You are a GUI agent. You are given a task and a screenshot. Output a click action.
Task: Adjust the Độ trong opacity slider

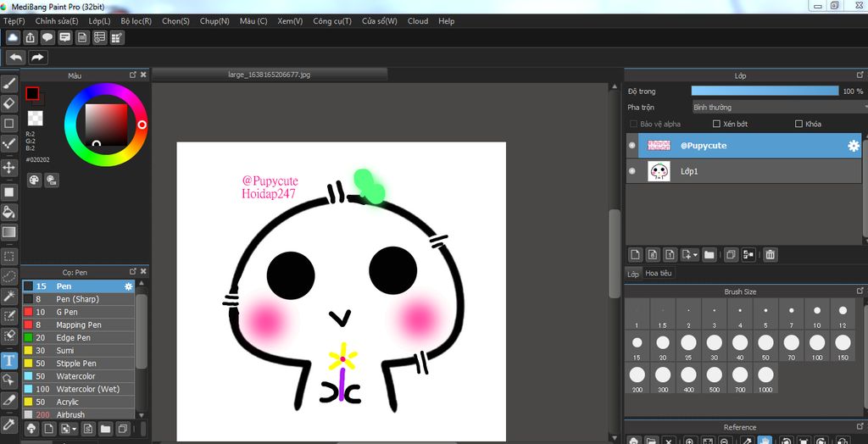click(765, 91)
